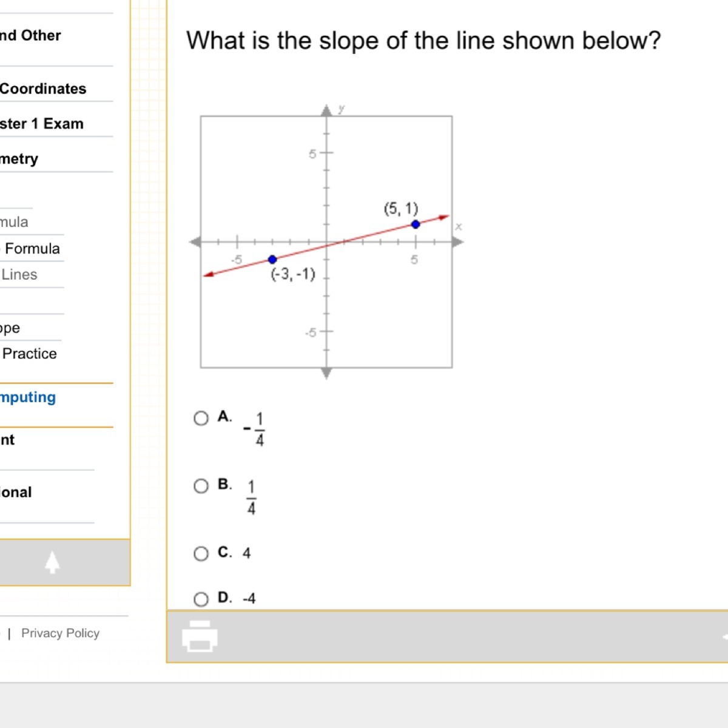Select the Lines lesson in sidebar
The image size is (728, 728).
point(19,275)
